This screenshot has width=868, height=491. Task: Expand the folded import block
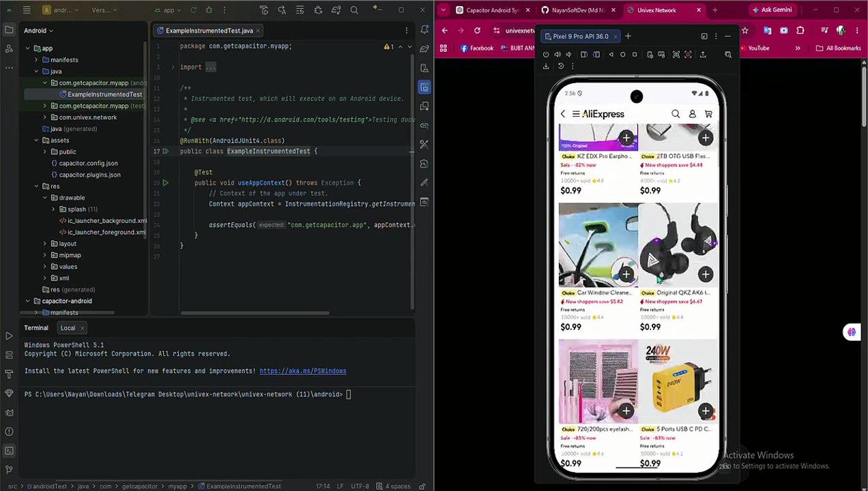coord(172,67)
